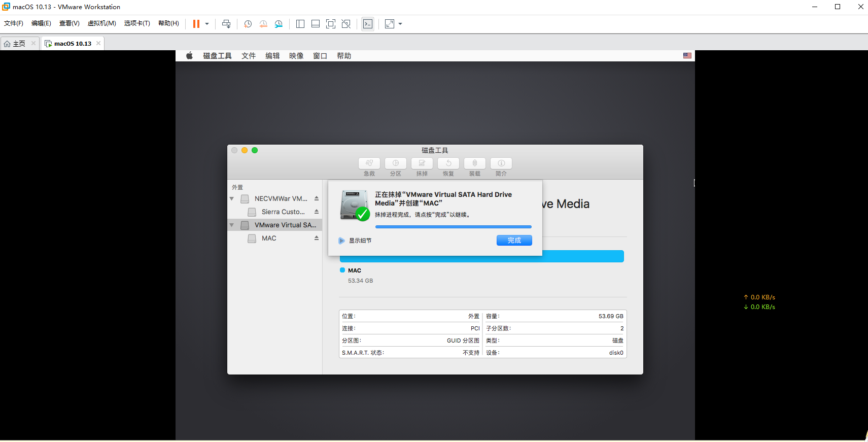The image size is (868, 442).
Task: Click the 完成 Done button
Action: [514, 241]
